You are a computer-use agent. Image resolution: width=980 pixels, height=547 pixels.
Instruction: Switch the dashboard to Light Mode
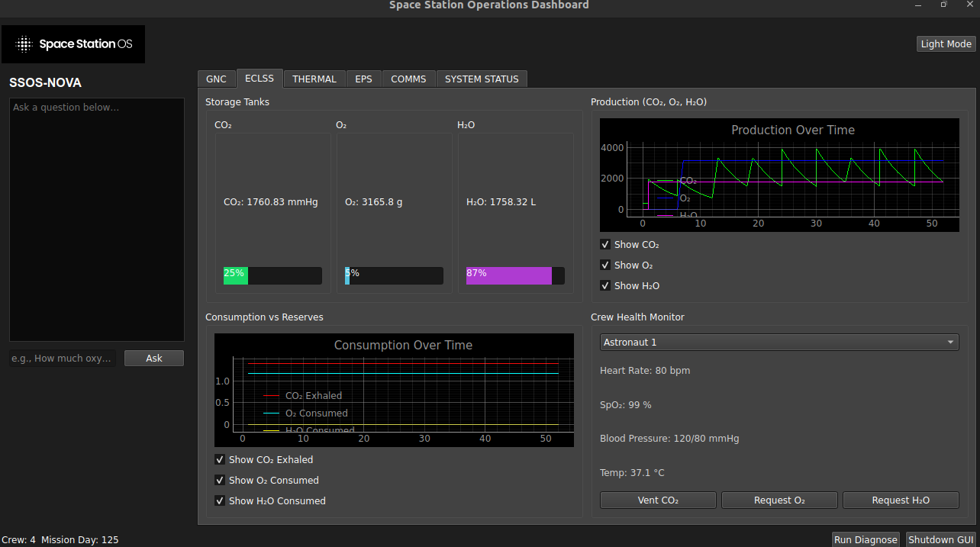coord(946,43)
